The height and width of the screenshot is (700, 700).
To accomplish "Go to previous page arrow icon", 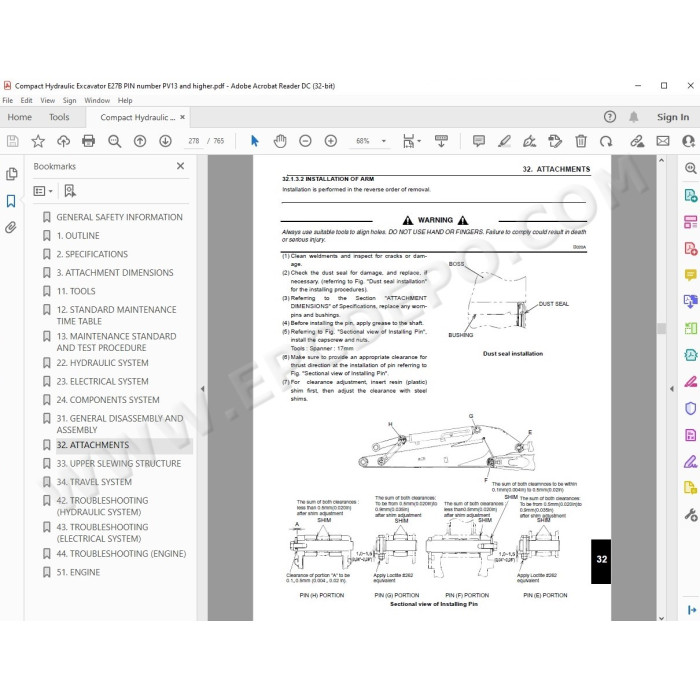I will point(140,141).
